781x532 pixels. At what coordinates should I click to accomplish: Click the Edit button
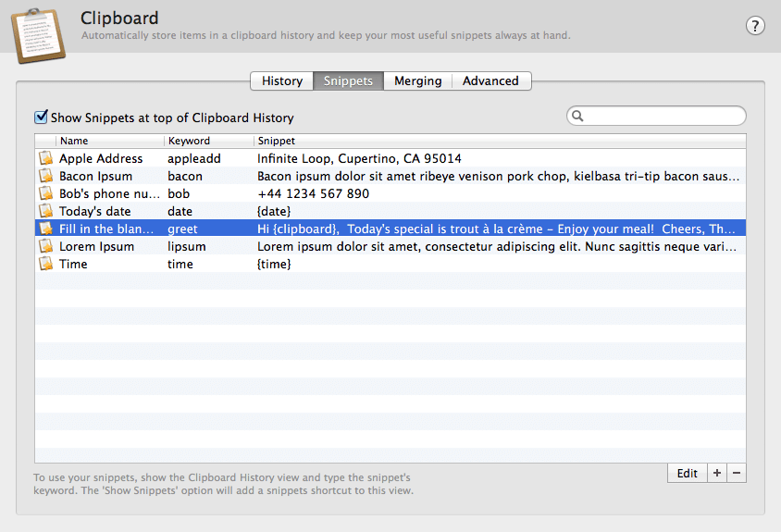688,473
